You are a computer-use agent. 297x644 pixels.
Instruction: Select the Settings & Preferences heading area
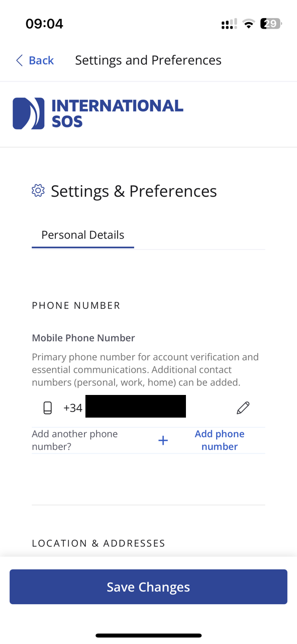133,191
